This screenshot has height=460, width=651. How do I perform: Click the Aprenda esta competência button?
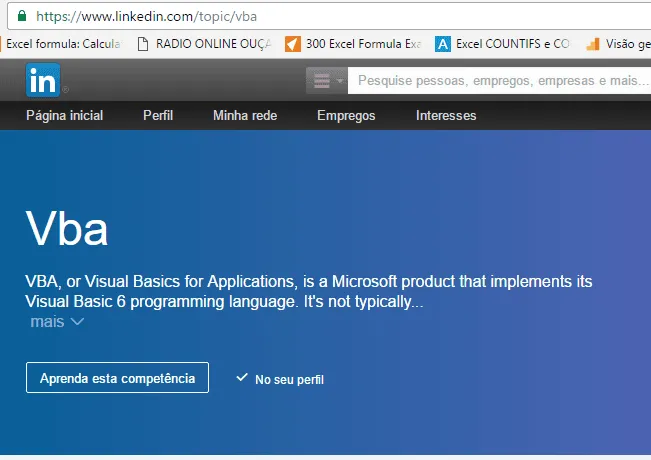pyautogui.click(x=117, y=378)
